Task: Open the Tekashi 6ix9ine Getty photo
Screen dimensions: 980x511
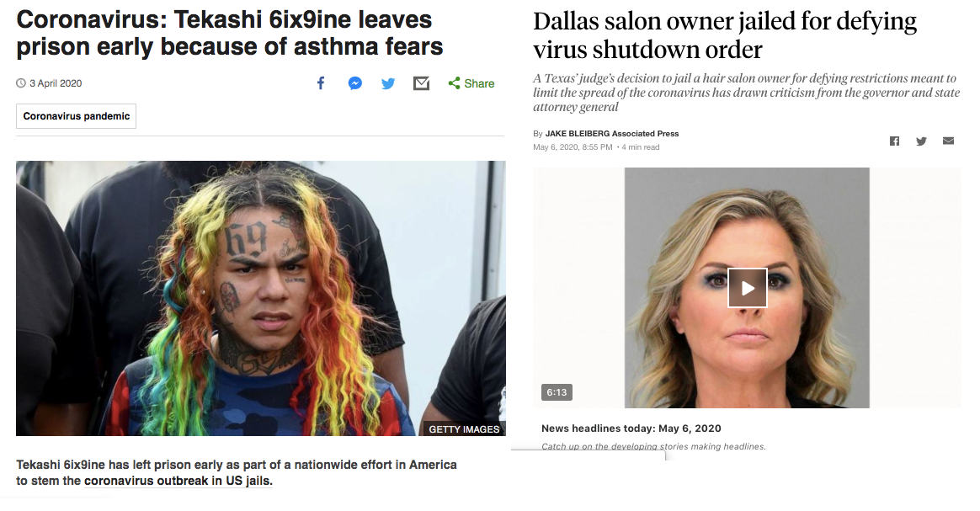Action: coord(261,298)
